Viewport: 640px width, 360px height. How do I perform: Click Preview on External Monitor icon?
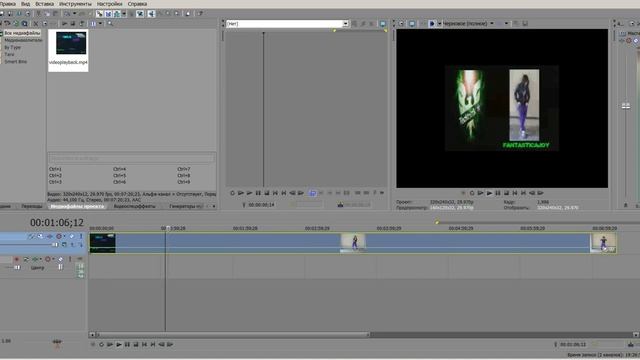pyautogui.click(x=412, y=24)
